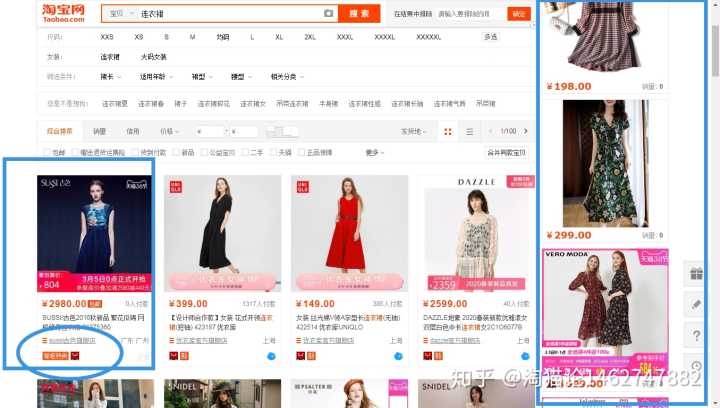
Task: Open the red dress ¥149.00 product image
Action: point(349,233)
